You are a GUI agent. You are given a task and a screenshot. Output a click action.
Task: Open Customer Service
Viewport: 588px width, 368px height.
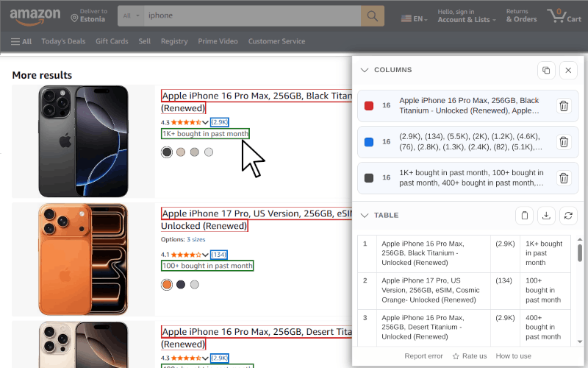pos(277,41)
